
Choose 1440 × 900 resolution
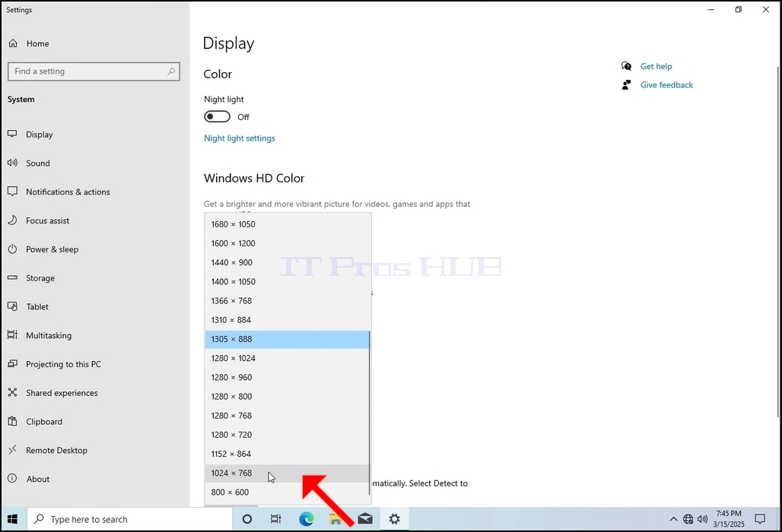click(x=288, y=262)
